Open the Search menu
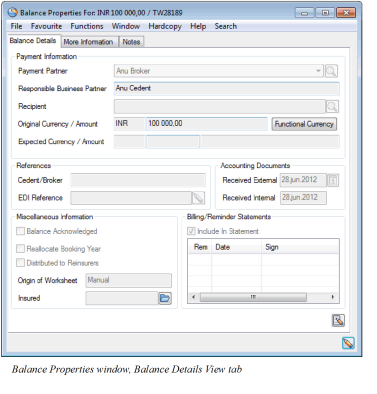This screenshot has height=394, width=377. point(226,26)
